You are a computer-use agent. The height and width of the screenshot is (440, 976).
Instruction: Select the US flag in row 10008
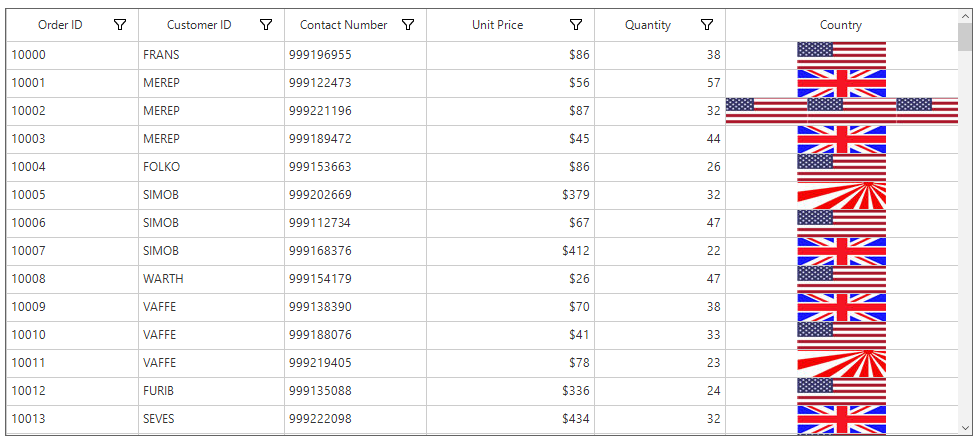point(842,279)
